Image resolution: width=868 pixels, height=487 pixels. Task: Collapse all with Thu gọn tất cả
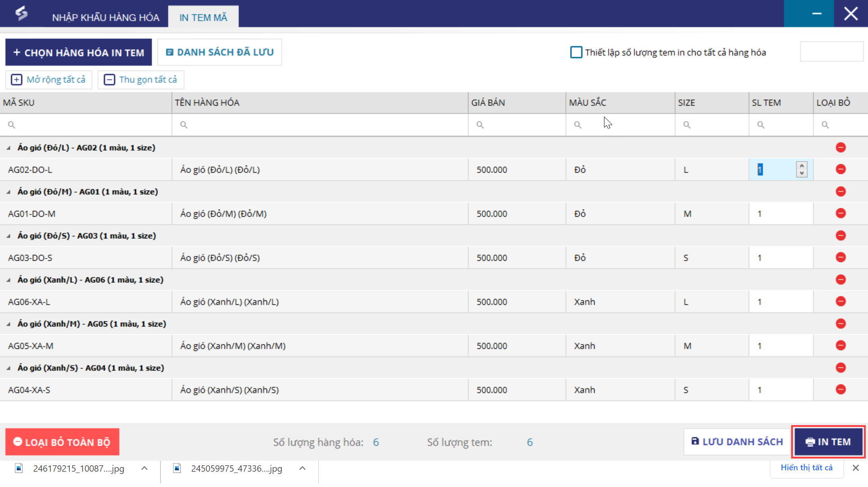(141, 80)
